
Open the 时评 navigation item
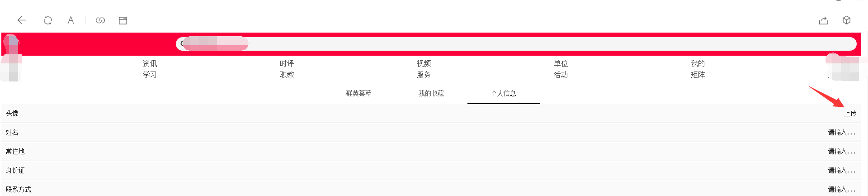tap(287, 63)
